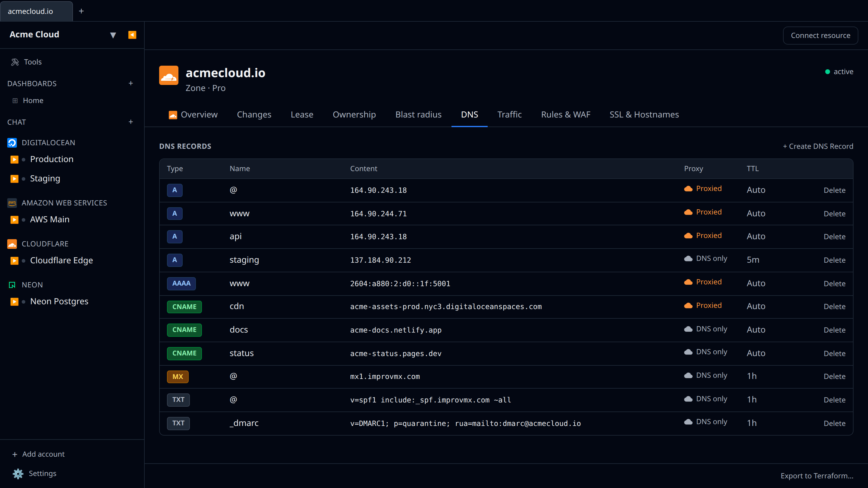Screen dimensions: 868x488
Task: Select the DNS tab
Action: [x=469, y=114]
